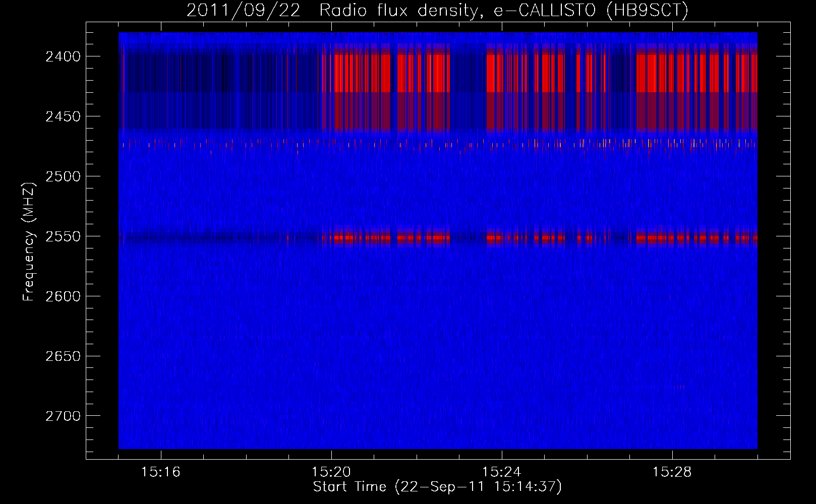This screenshot has width=816, height=504.
Task: Click the 15:20 time tick label
Action: (x=331, y=472)
